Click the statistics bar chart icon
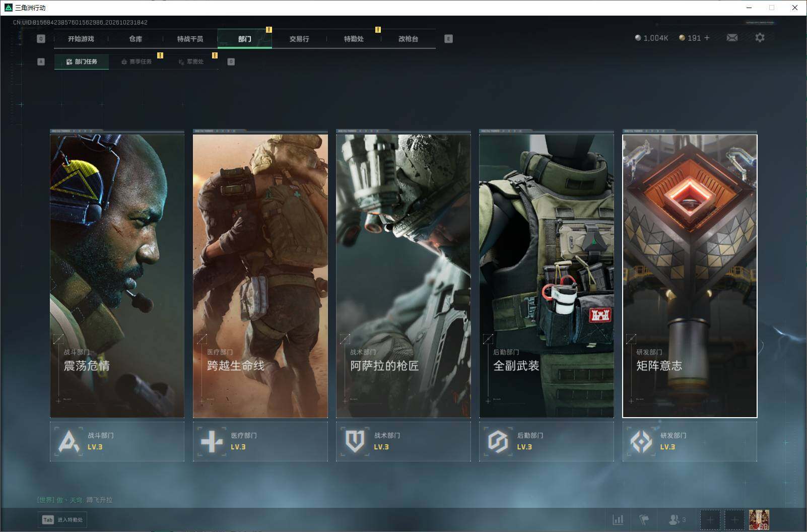Viewport: 807px width, 532px height. coord(618,519)
